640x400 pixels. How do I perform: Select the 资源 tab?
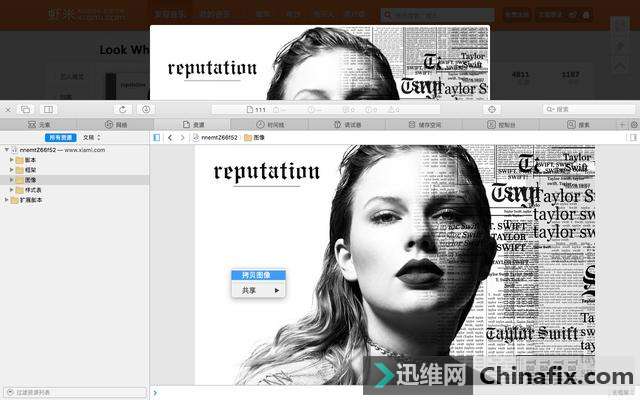click(193, 124)
